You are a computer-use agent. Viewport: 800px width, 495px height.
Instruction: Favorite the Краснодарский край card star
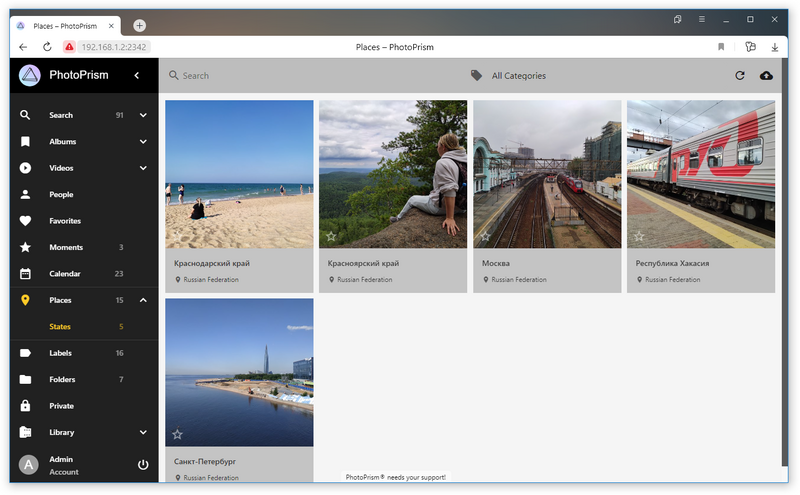coord(177,236)
